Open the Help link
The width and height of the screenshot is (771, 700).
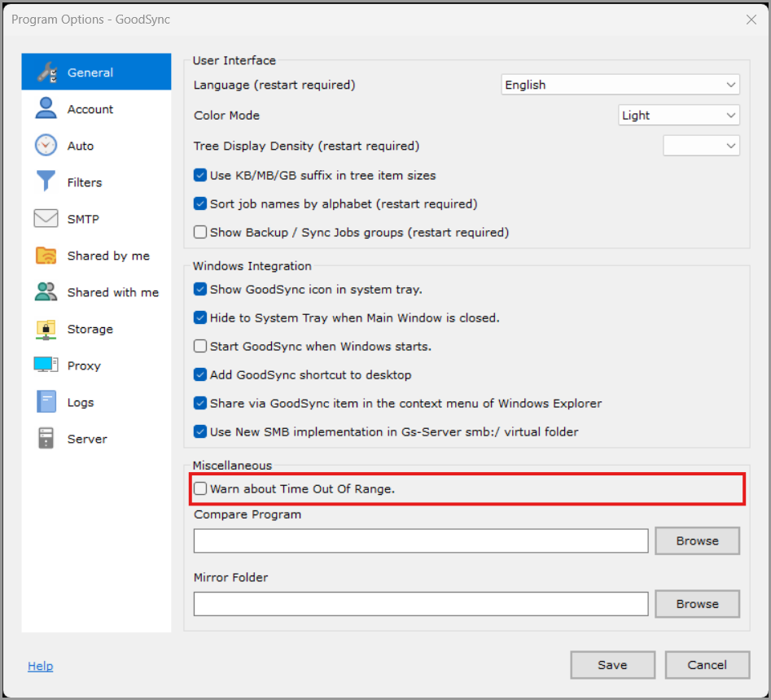point(41,666)
